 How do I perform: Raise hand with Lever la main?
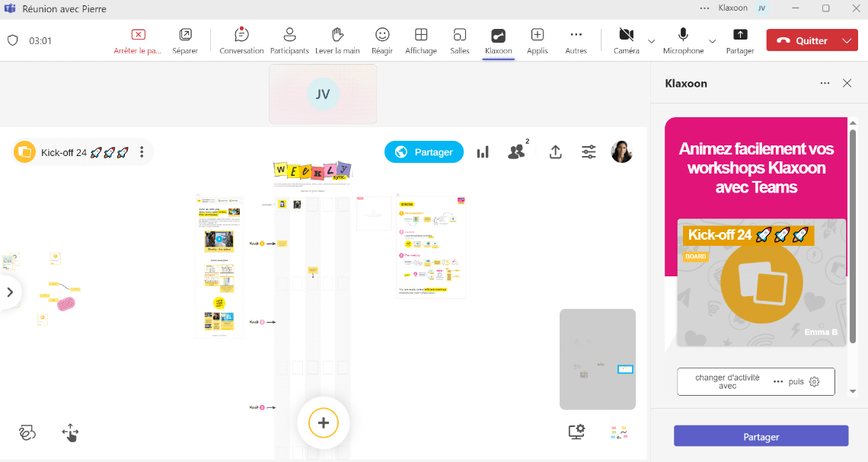(x=337, y=40)
